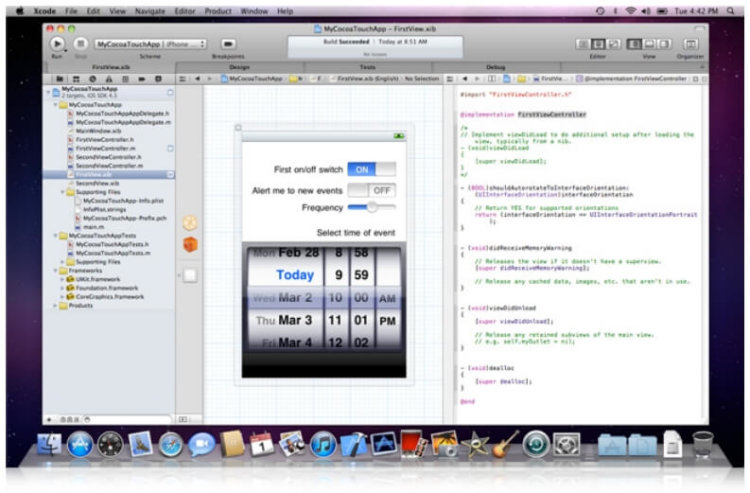
Task: Click the File's Owner placeholder icon
Action: point(190,223)
